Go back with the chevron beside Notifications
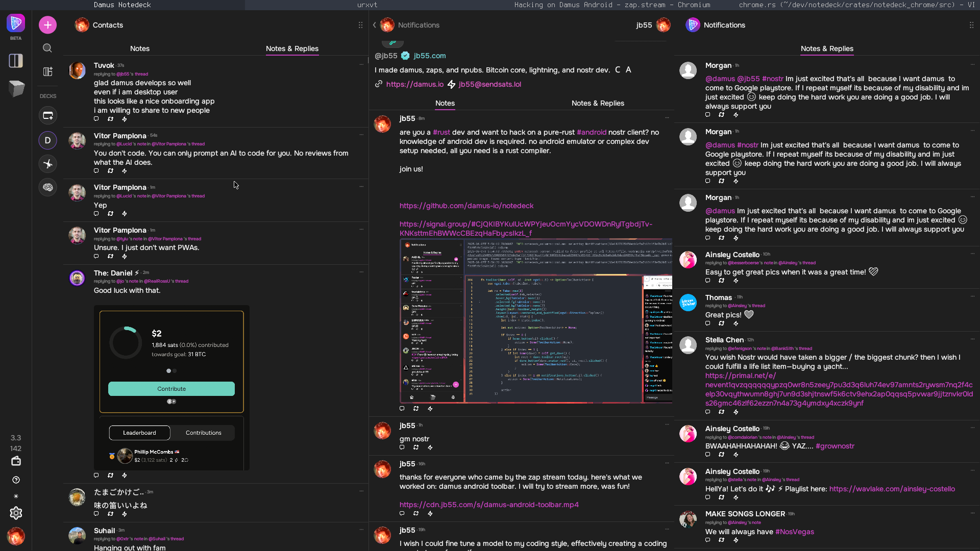This screenshot has height=551, width=980. 375,24
